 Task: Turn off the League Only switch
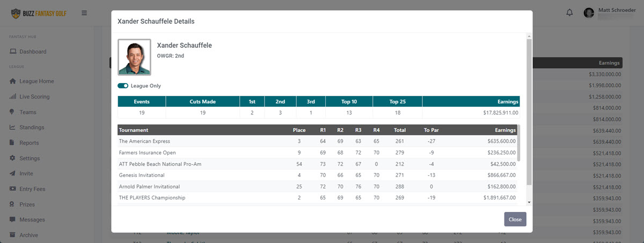(123, 86)
